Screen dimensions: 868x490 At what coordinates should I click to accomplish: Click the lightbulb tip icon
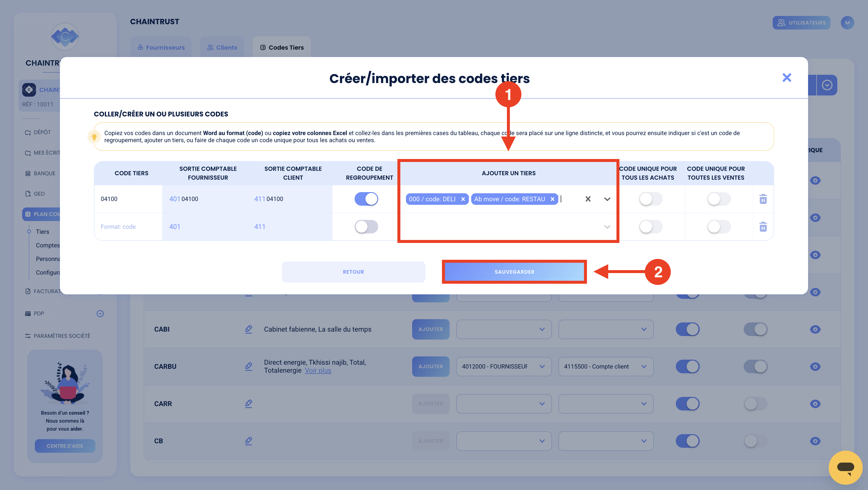94,137
